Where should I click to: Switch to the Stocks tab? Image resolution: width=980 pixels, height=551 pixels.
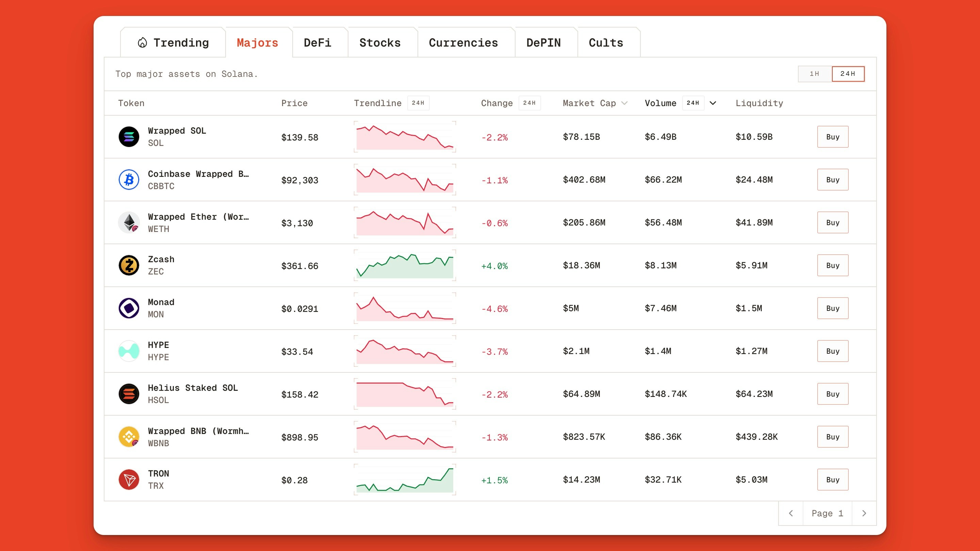(380, 43)
